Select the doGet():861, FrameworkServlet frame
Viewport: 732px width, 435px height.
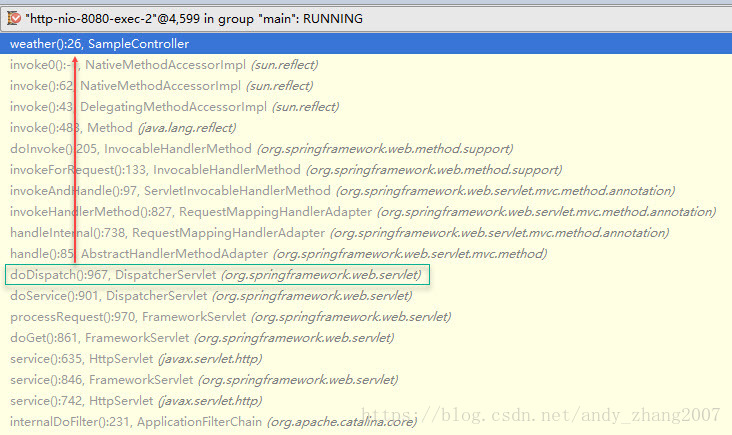pos(366,338)
